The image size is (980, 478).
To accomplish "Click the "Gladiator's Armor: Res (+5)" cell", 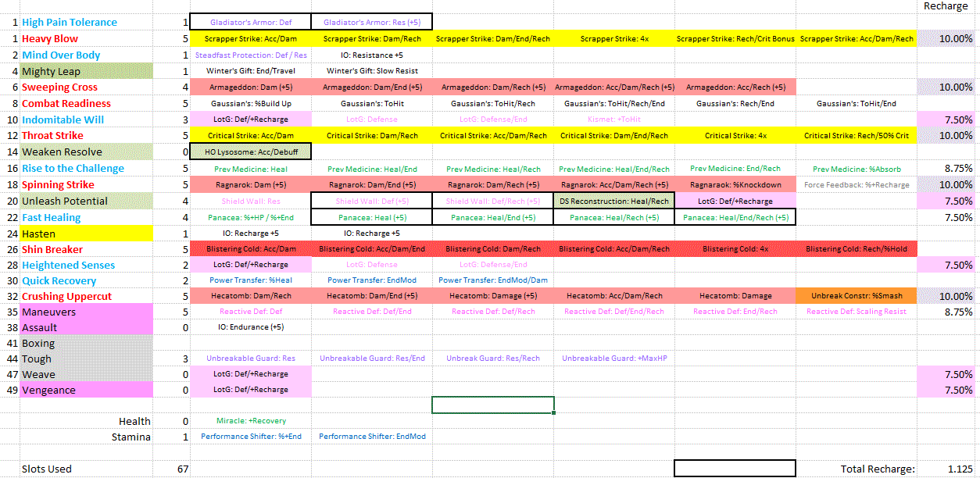I will point(371,23).
